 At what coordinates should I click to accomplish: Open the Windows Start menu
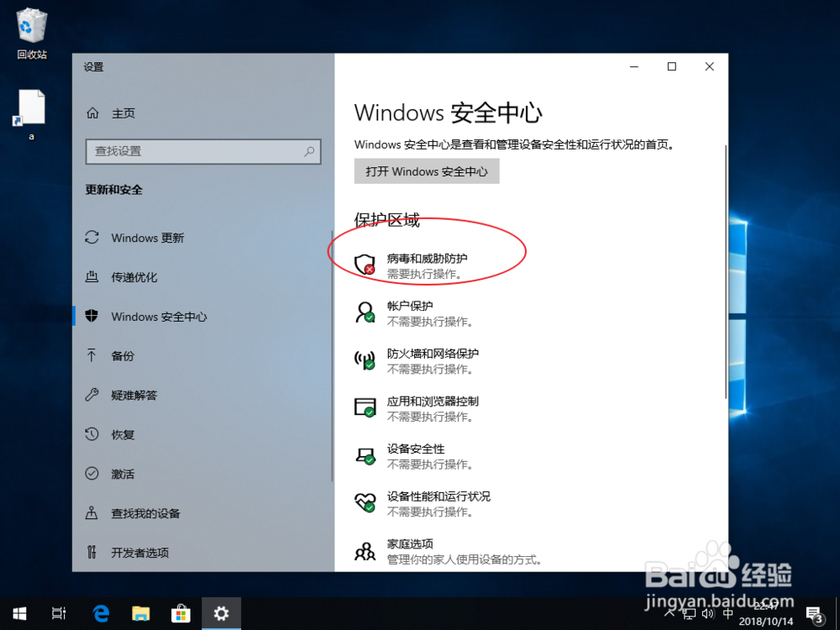(20, 613)
